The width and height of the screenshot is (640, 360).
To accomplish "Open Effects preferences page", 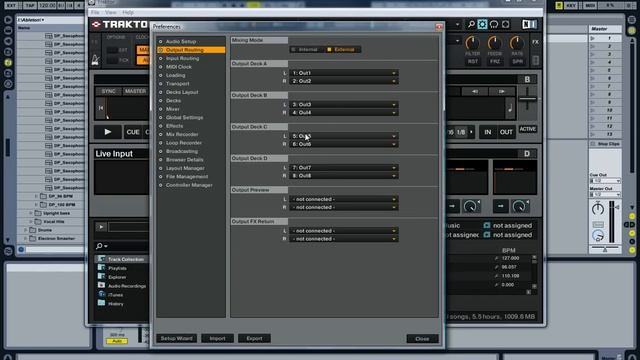I will point(174,126).
